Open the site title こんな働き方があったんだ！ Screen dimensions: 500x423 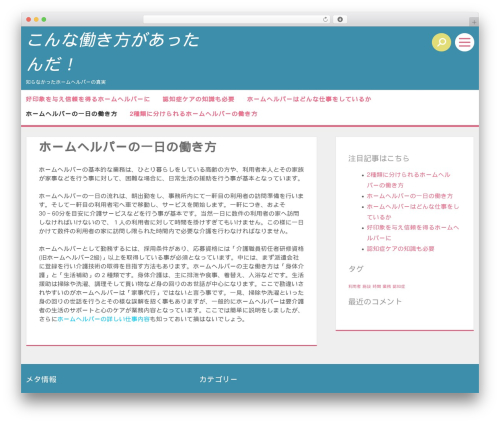tap(113, 52)
